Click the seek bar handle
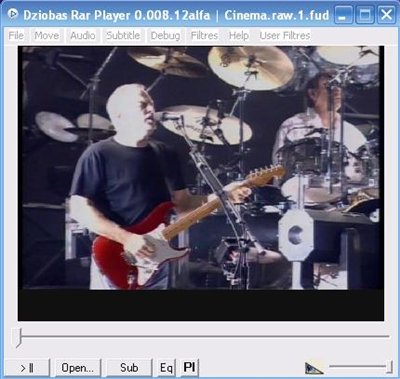Screen dimensions: 400x379 click(18, 337)
